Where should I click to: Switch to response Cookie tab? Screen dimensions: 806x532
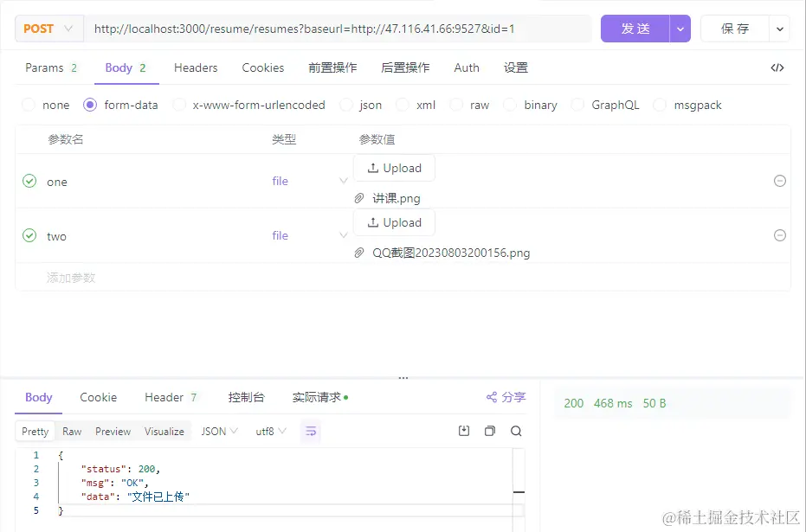pyautogui.click(x=98, y=397)
